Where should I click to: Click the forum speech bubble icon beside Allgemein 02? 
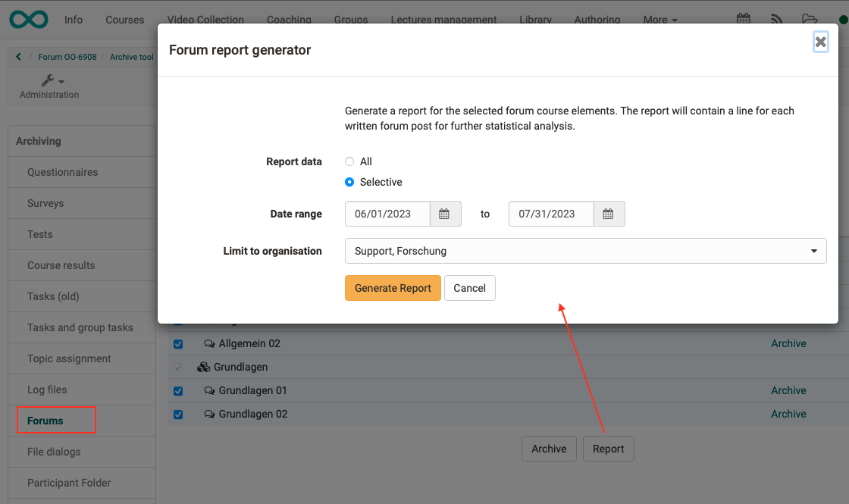pos(210,343)
